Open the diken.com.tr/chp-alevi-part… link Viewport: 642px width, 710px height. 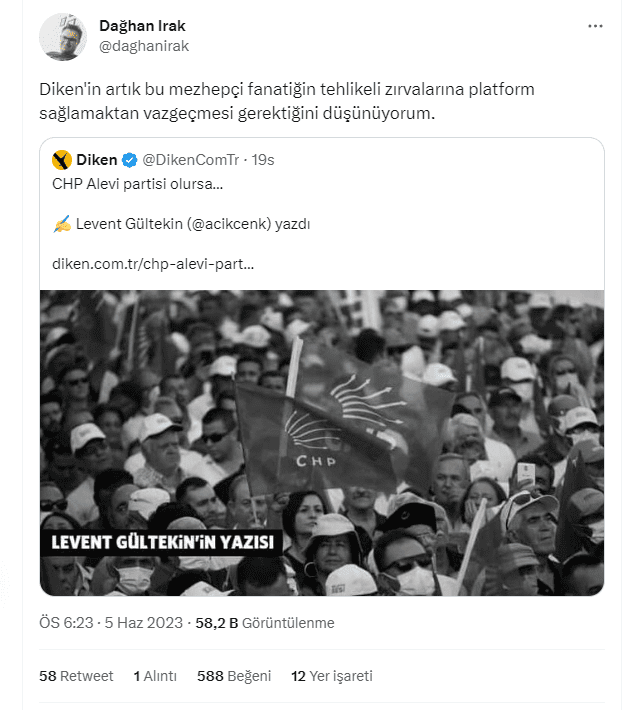coord(152,265)
